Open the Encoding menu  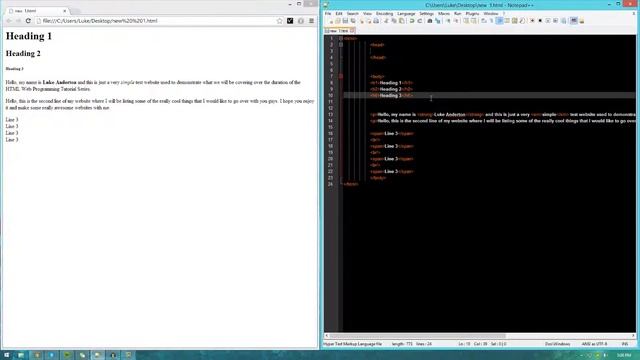point(384,13)
